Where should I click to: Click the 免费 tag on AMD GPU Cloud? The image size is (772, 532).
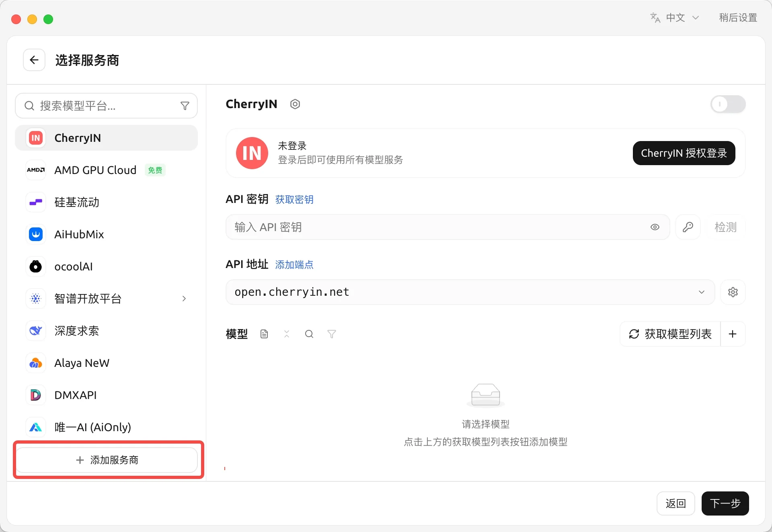click(155, 170)
